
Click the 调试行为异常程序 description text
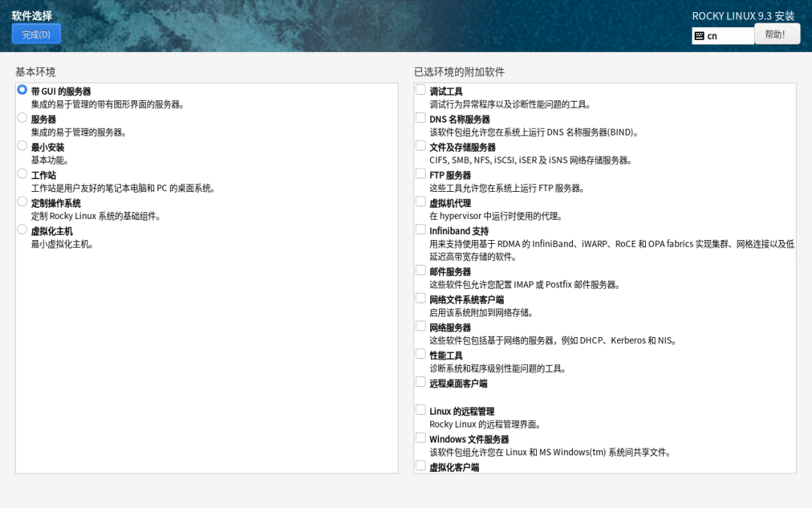pyautogui.click(x=510, y=104)
